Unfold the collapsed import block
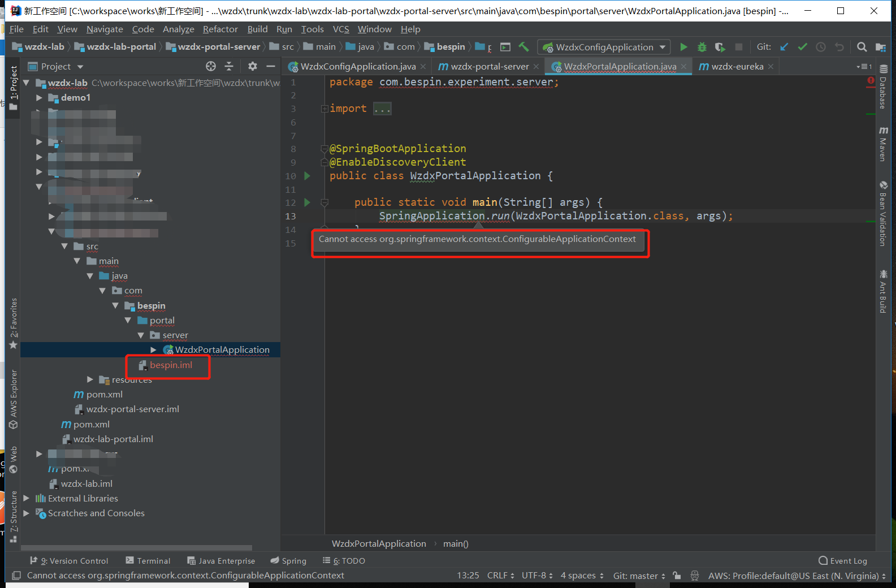The width and height of the screenshot is (896, 588). (325, 109)
